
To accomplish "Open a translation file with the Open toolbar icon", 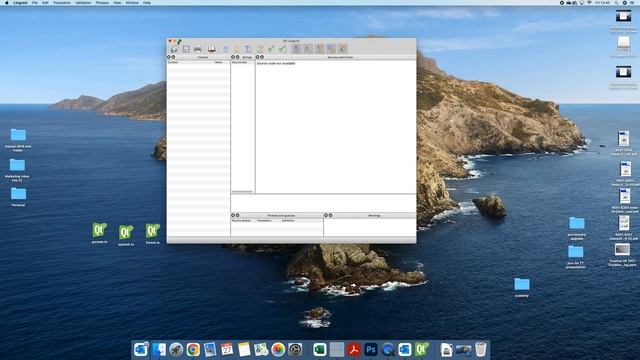I will pos(174,49).
